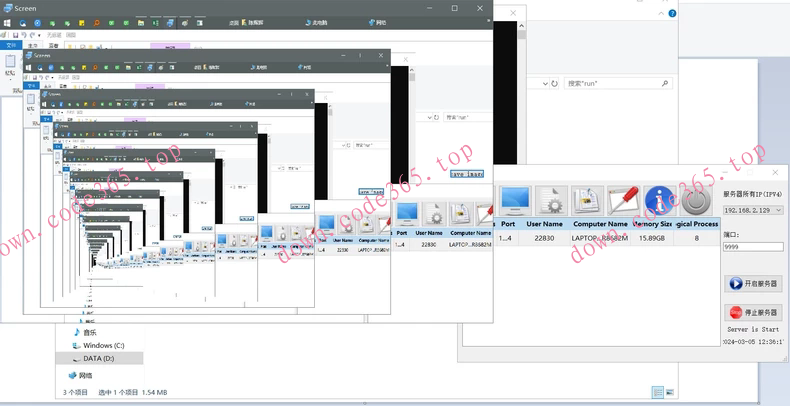Click the monitor screen-view icon in the toolbar

click(515, 199)
